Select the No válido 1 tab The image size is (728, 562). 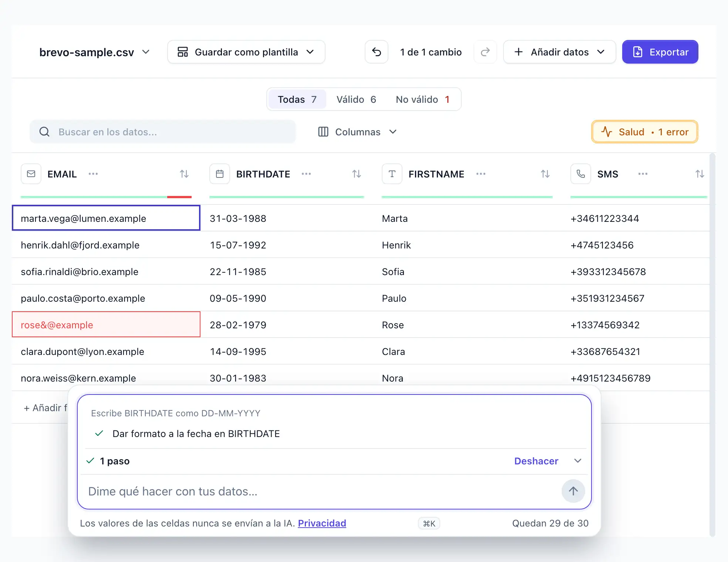423,99
